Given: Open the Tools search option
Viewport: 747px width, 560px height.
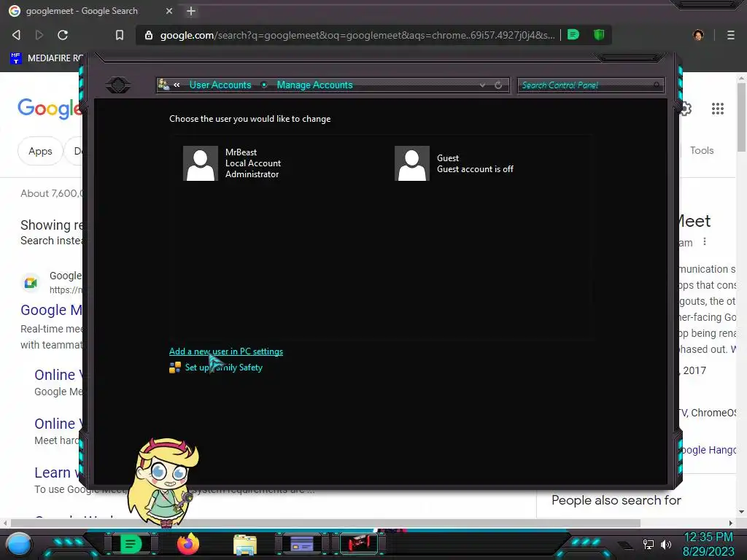Looking at the screenshot, I should pyautogui.click(x=702, y=150).
